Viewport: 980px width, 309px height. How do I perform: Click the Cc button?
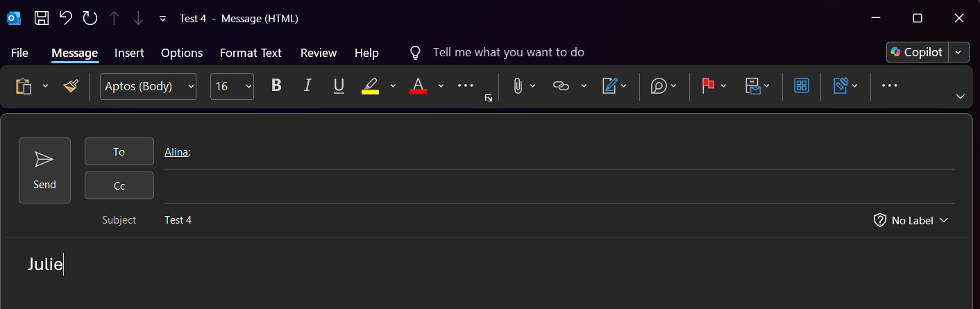119,185
